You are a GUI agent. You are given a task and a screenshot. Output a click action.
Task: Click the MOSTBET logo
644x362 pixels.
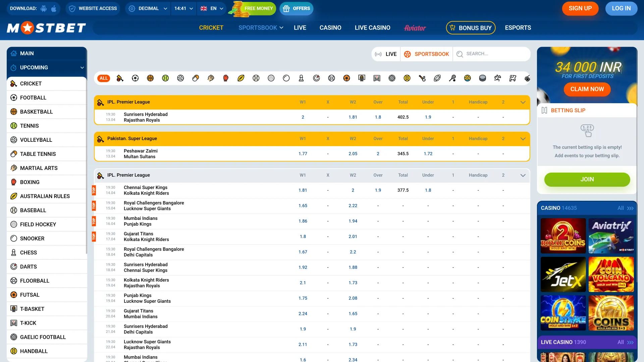pos(46,28)
